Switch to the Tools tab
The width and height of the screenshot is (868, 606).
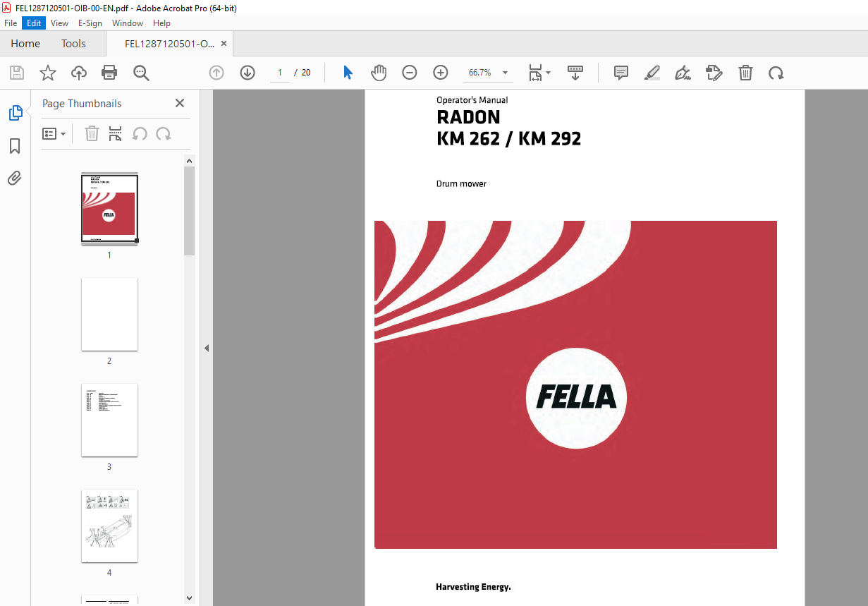click(x=73, y=44)
